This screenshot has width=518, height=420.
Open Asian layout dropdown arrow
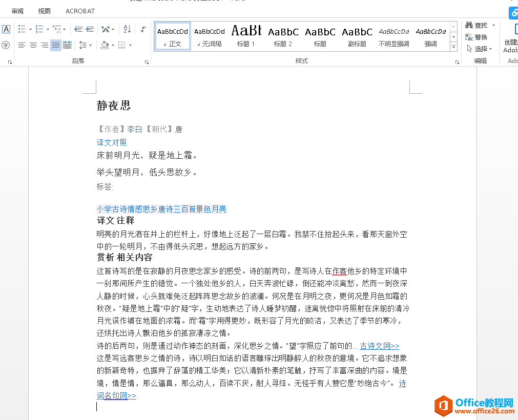(113, 29)
